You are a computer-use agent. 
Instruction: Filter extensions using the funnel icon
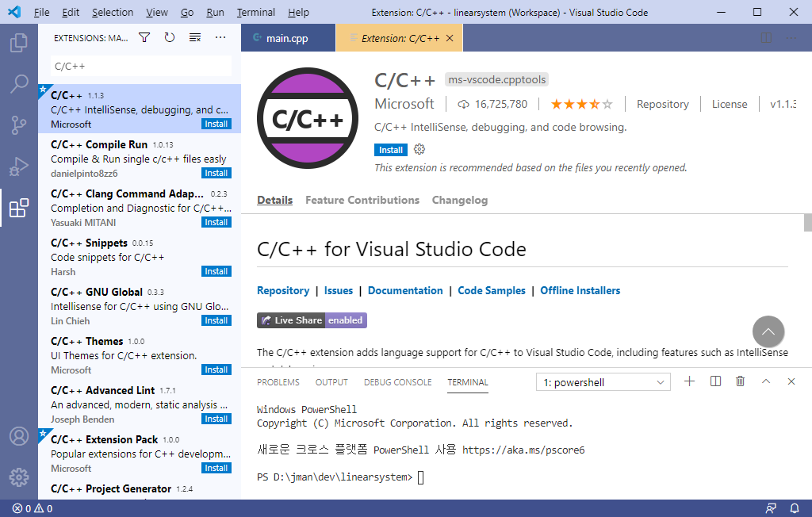tap(144, 37)
